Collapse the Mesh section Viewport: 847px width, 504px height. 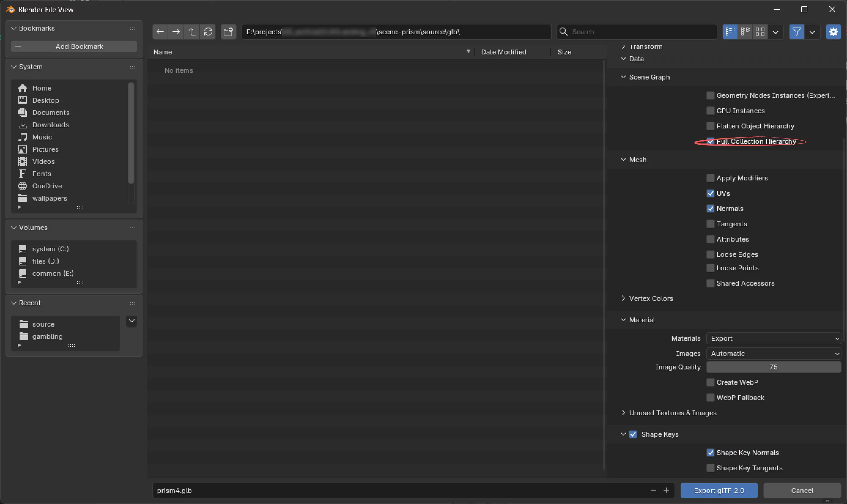(x=623, y=160)
